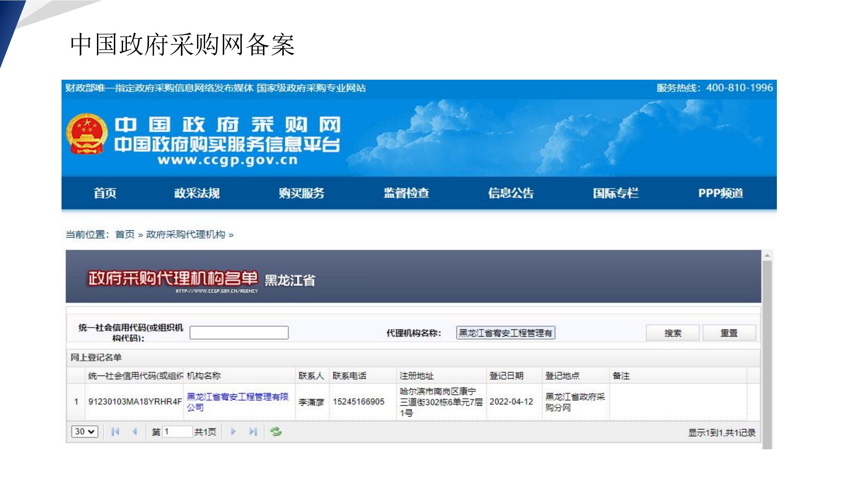
Task: Select credit code 91230103MA18YRHR4F cell
Action: (x=135, y=402)
